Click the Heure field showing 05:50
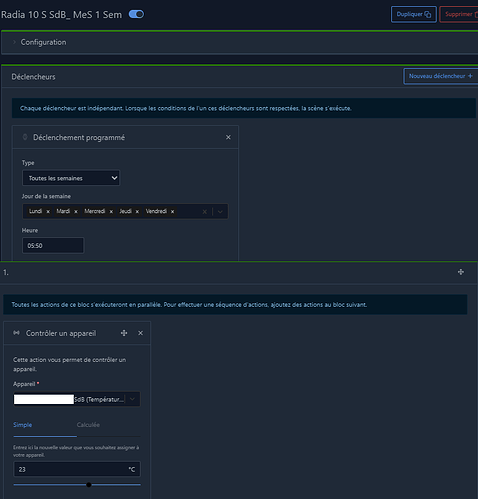 (53, 246)
